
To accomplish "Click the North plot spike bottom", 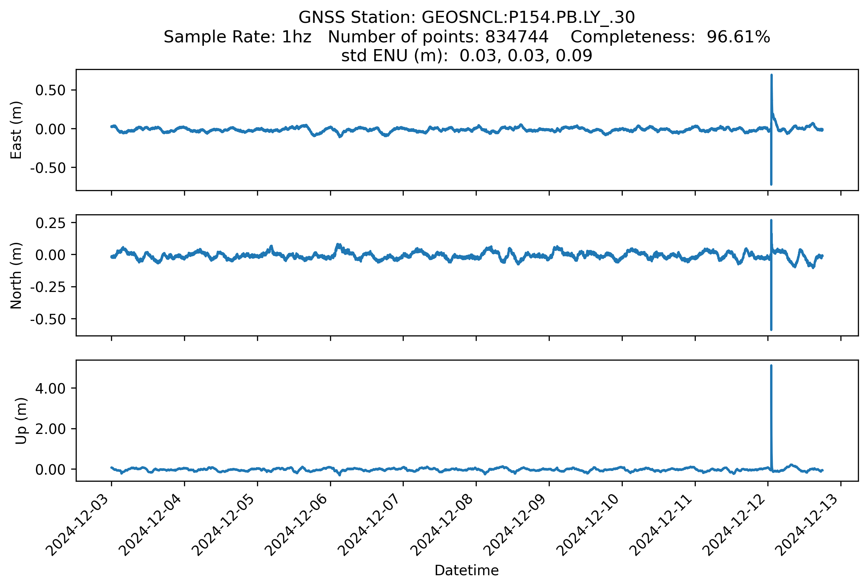I will (x=771, y=329).
